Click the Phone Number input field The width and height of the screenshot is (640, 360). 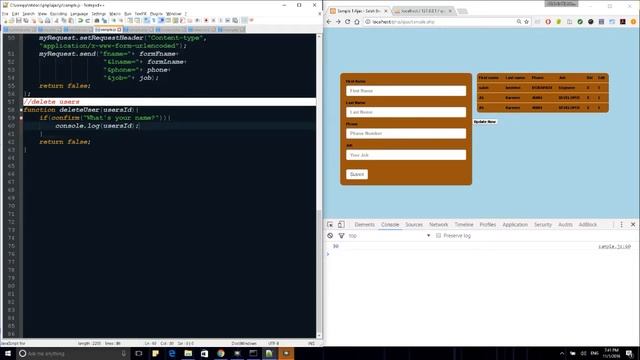point(406,133)
